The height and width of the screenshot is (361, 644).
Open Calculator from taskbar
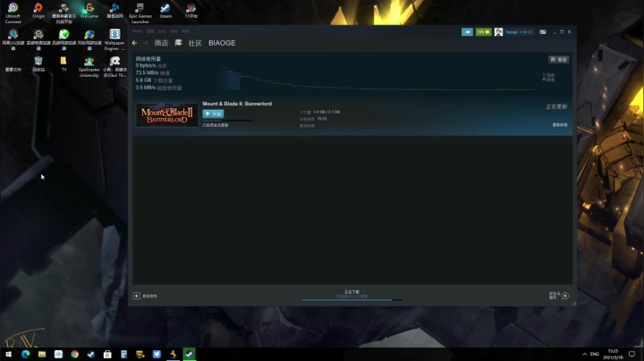pyautogui.click(x=123, y=354)
